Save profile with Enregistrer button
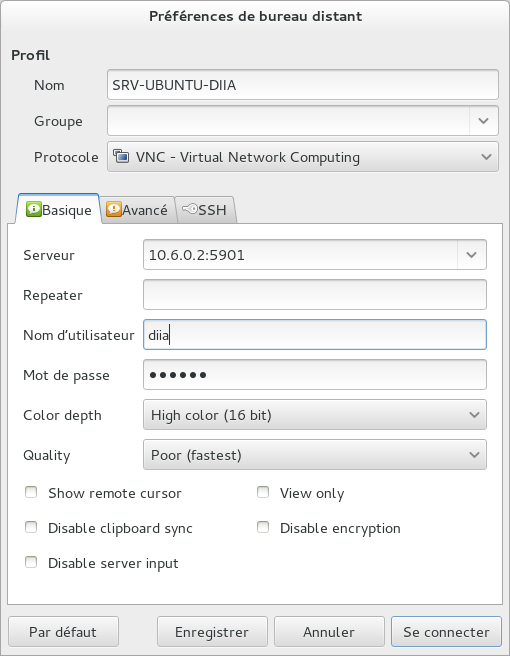The height and width of the screenshot is (656, 510). 212,632
